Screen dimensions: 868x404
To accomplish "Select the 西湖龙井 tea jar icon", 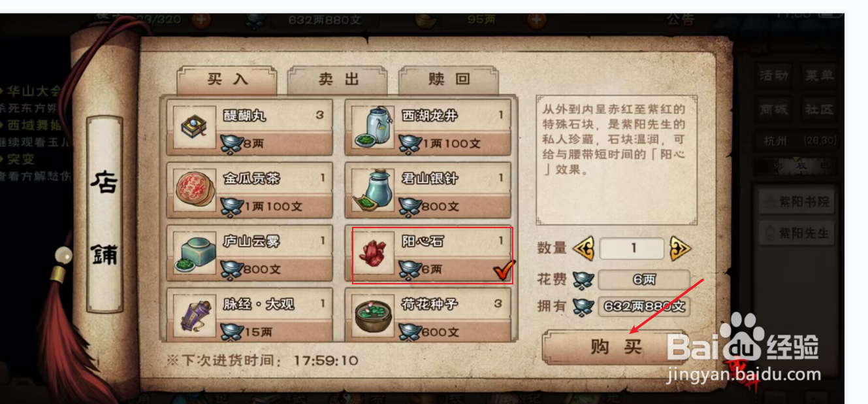I will (x=373, y=127).
